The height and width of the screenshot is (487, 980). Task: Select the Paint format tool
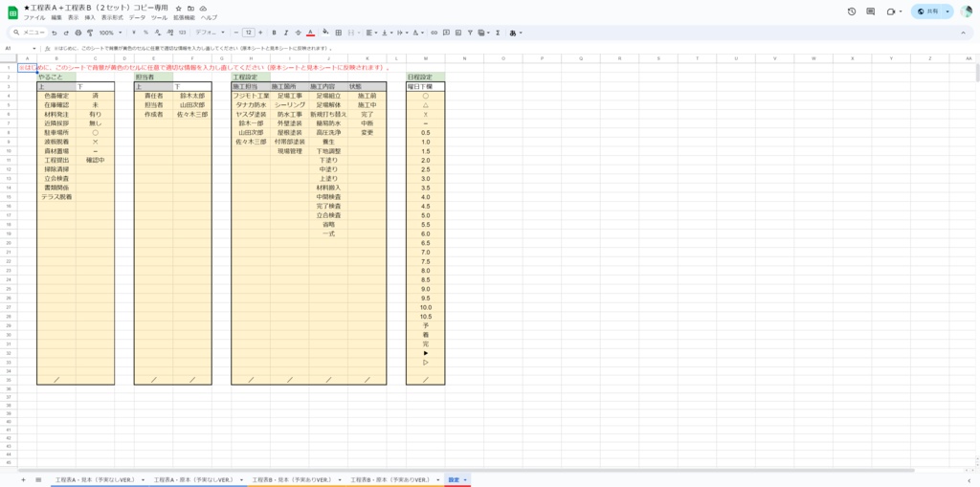pyautogui.click(x=90, y=33)
